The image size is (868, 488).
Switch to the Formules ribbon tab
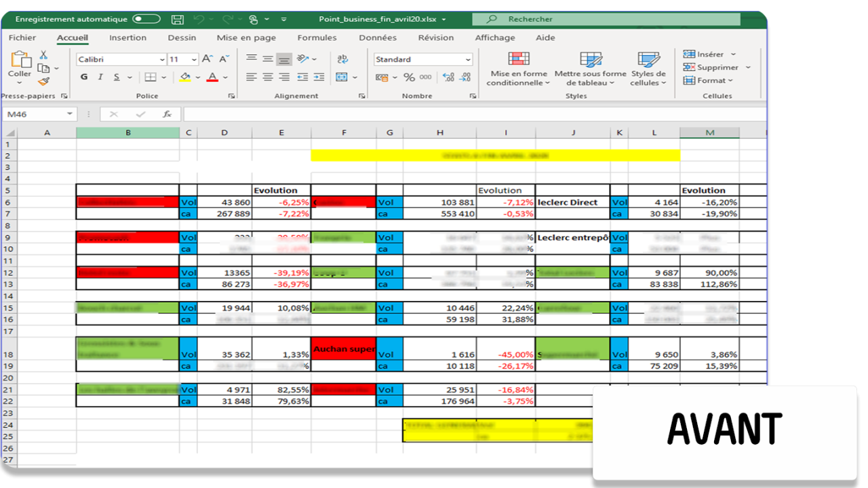tap(317, 38)
